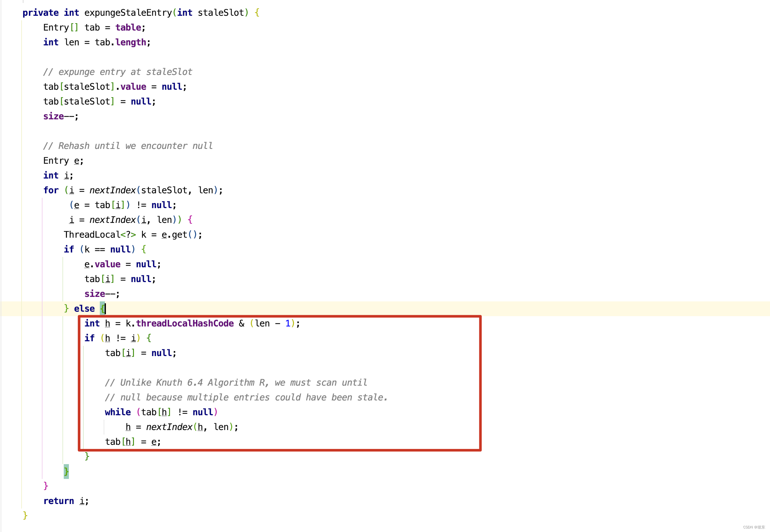770x532 pixels.
Task: Click the 'while' keyword in the red box
Action: [117, 412]
